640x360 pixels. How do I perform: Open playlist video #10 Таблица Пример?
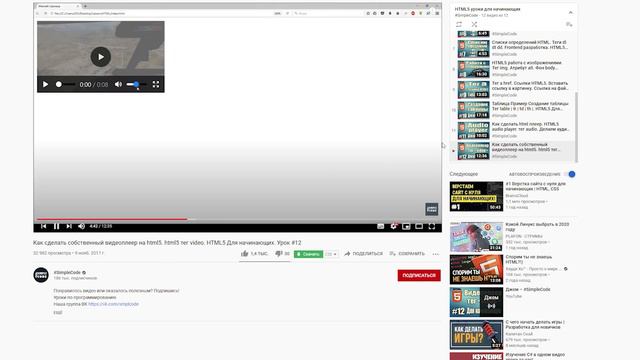point(513,110)
